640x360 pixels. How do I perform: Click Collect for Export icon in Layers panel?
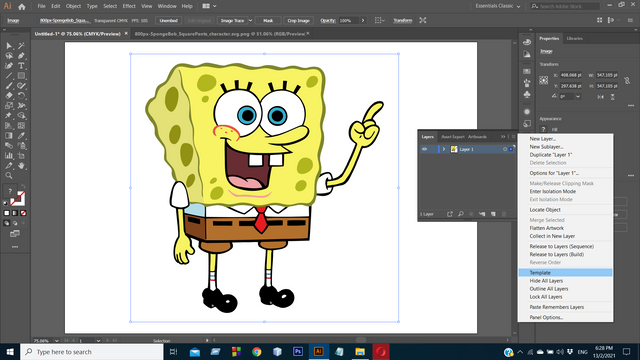coord(449,214)
